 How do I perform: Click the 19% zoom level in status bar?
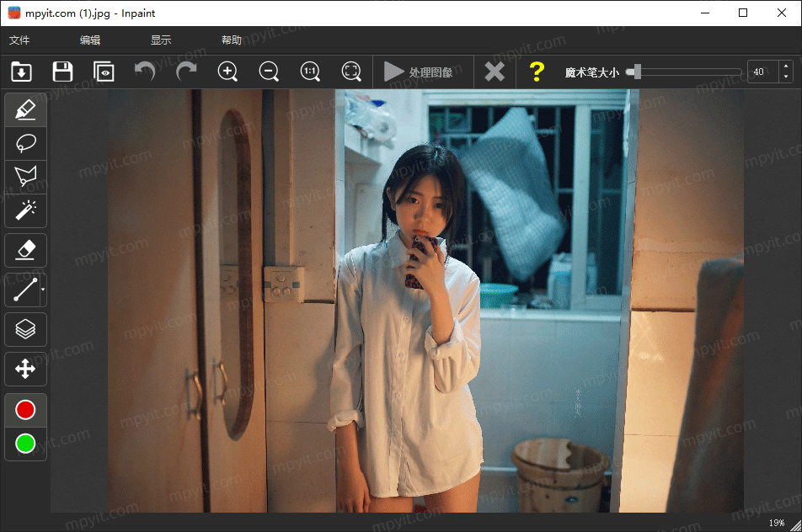point(777,522)
